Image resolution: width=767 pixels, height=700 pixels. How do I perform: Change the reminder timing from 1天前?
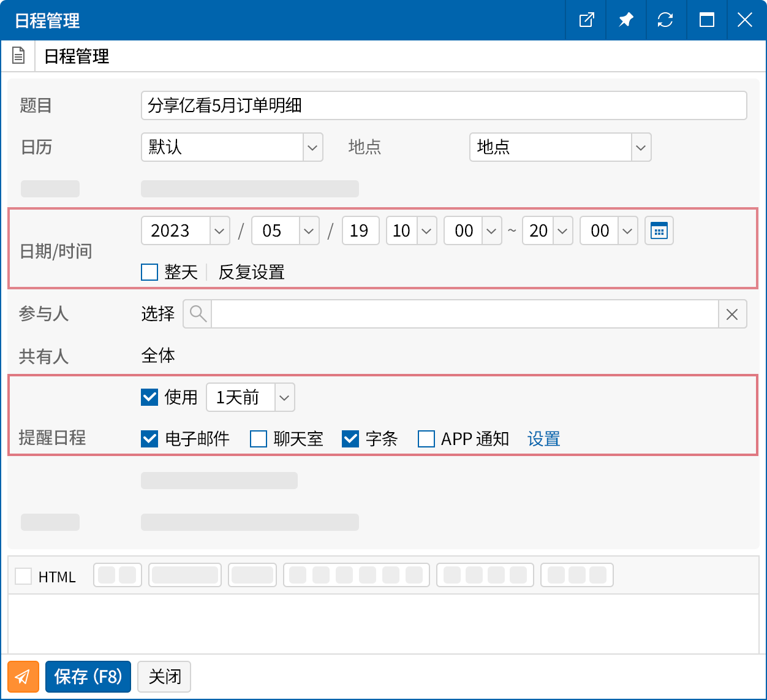[x=284, y=397]
